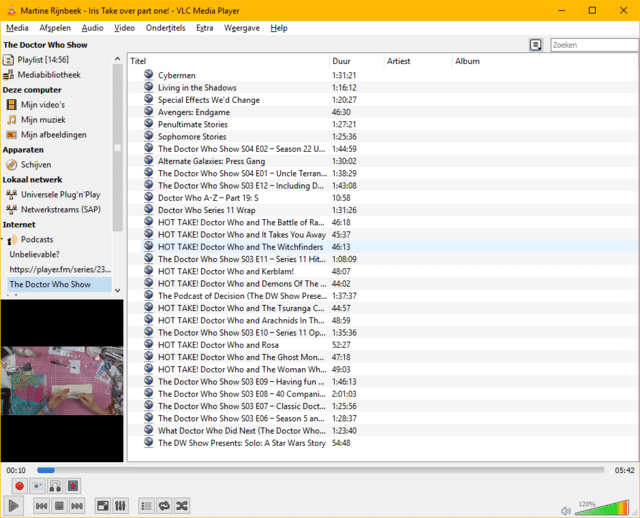Seek in the playback progress bar

coord(320,470)
